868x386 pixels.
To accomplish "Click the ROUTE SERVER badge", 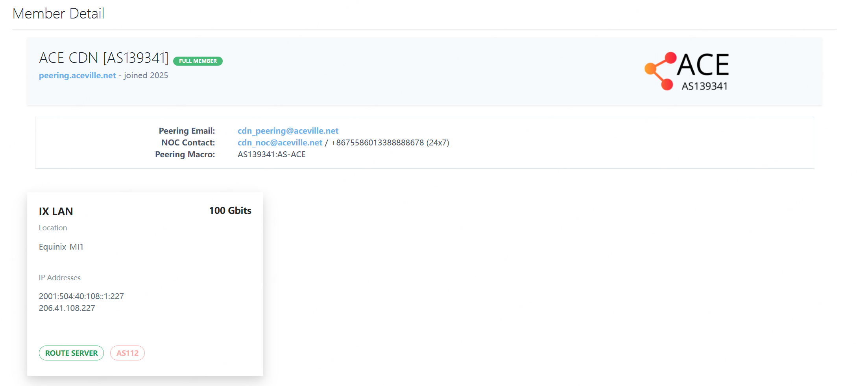I will [x=71, y=353].
